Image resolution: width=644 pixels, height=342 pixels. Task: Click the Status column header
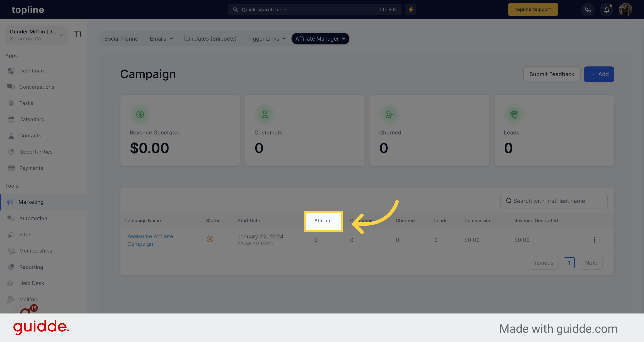pyautogui.click(x=213, y=221)
